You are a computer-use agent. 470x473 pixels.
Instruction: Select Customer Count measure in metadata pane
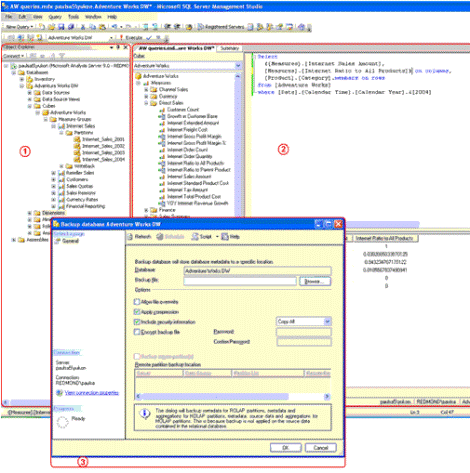tap(183, 109)
